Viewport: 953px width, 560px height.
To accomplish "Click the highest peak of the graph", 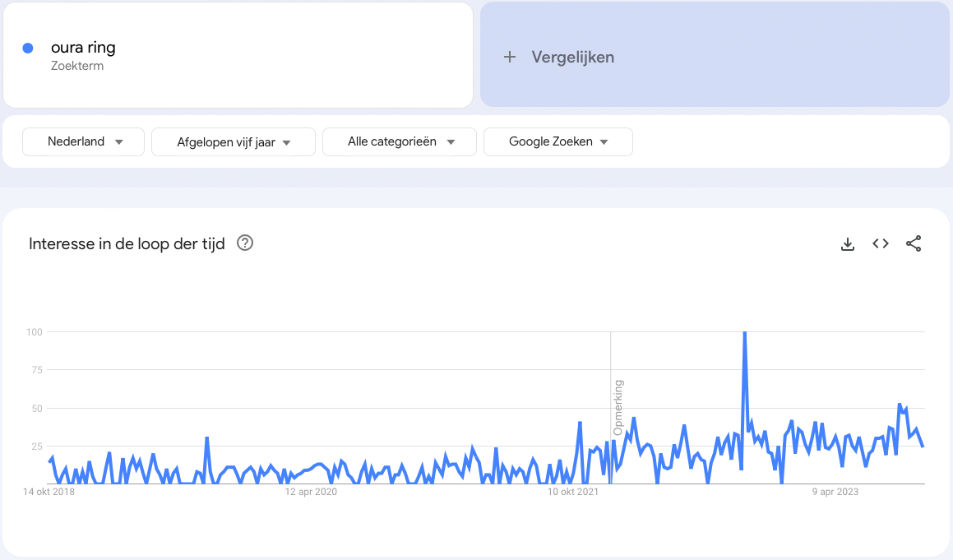I will click(x=744, y=333).
